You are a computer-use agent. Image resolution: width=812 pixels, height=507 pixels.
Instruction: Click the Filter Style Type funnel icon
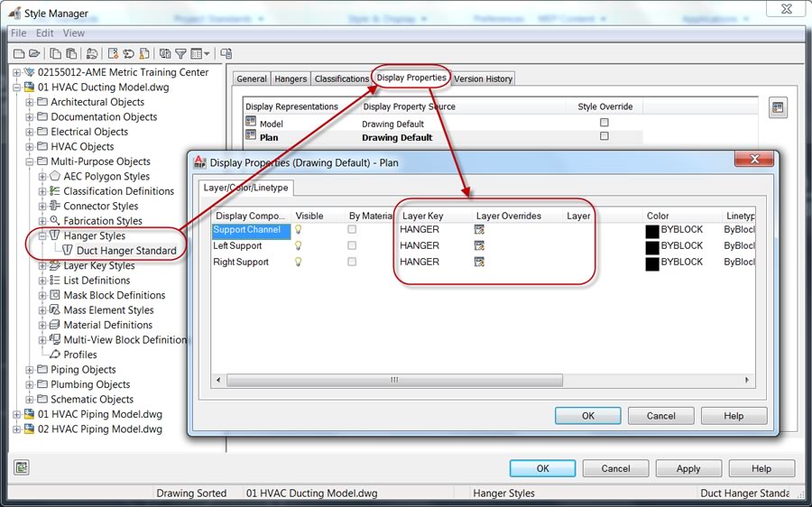[180, 54]
